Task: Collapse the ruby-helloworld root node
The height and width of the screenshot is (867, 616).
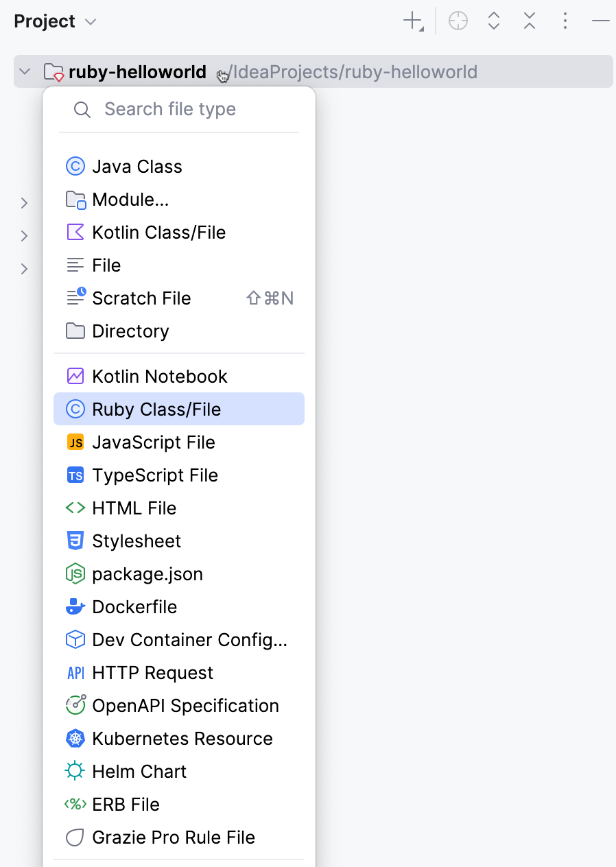Action: coord(24,71)
